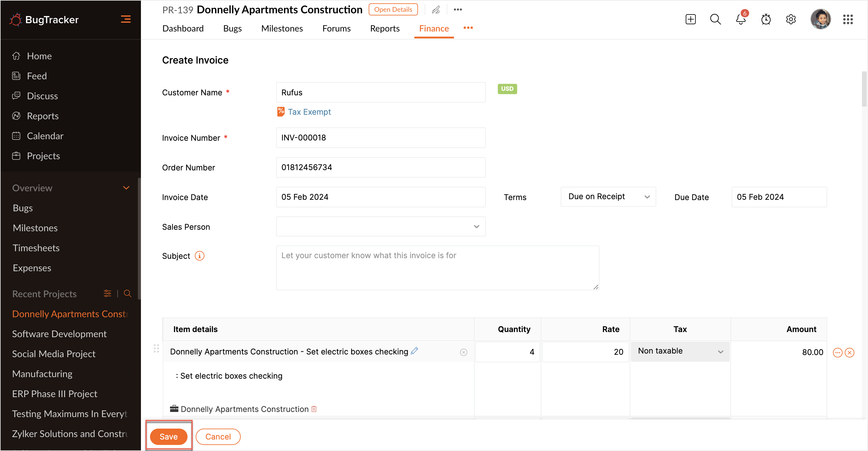868x451 pixels.
Task: Click the Order Number input field
Action: (x=380, y=167)
